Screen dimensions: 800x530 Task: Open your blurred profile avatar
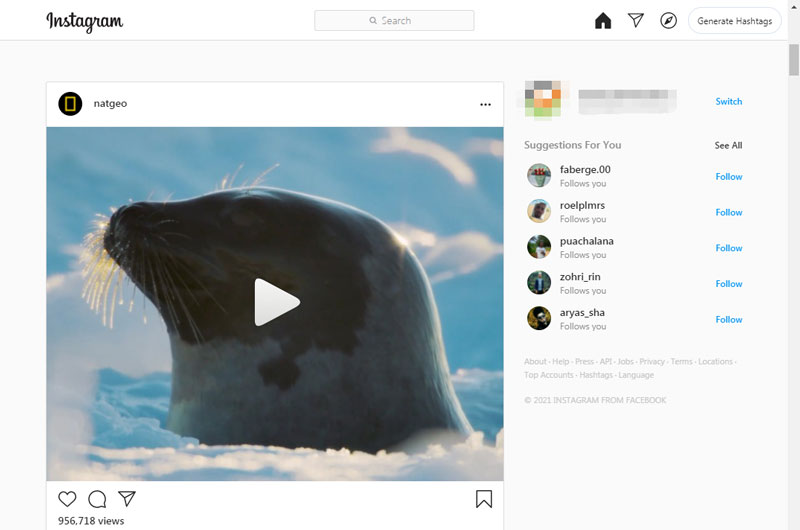click(543, 99)
